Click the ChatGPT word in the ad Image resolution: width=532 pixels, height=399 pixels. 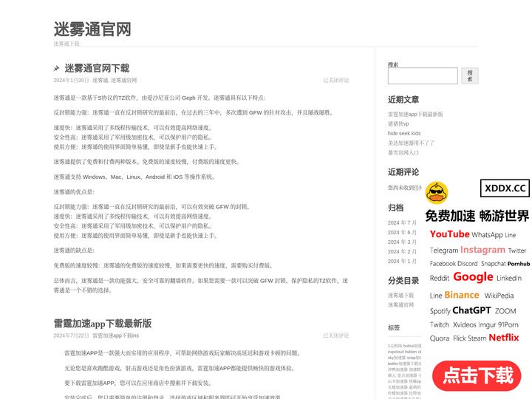[471, 310]
